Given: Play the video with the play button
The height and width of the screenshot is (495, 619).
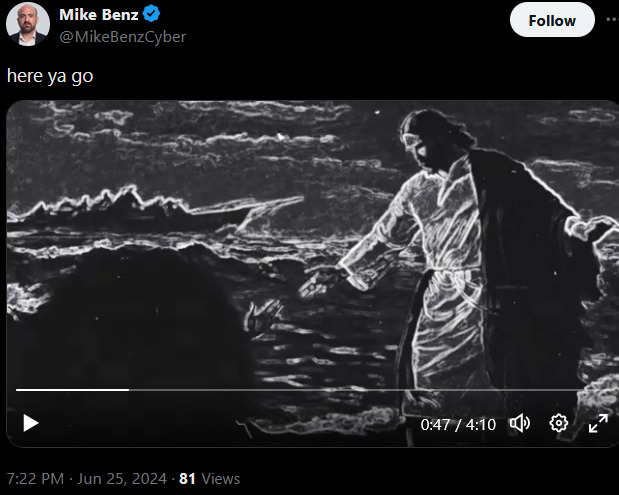Looking at the screenshot, I should click(x=30, y=423).
